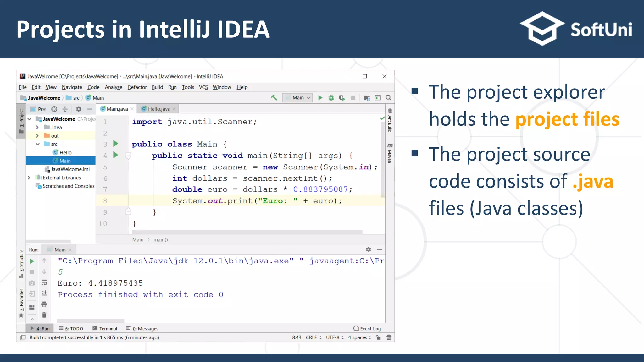Image resolution: width=644 pixels, height=362 pixels.
Task: Collapse the src folder
Action: point(37,144)
